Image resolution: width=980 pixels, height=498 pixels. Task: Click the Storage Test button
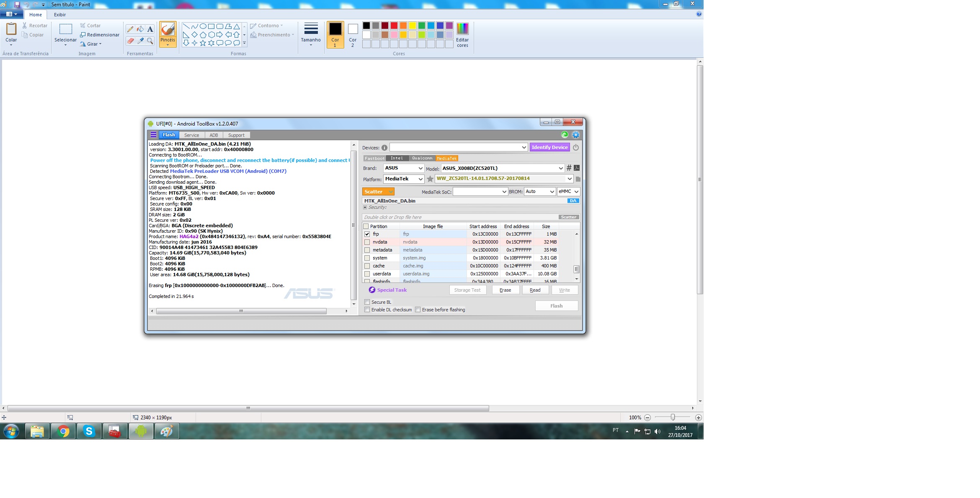467,290
